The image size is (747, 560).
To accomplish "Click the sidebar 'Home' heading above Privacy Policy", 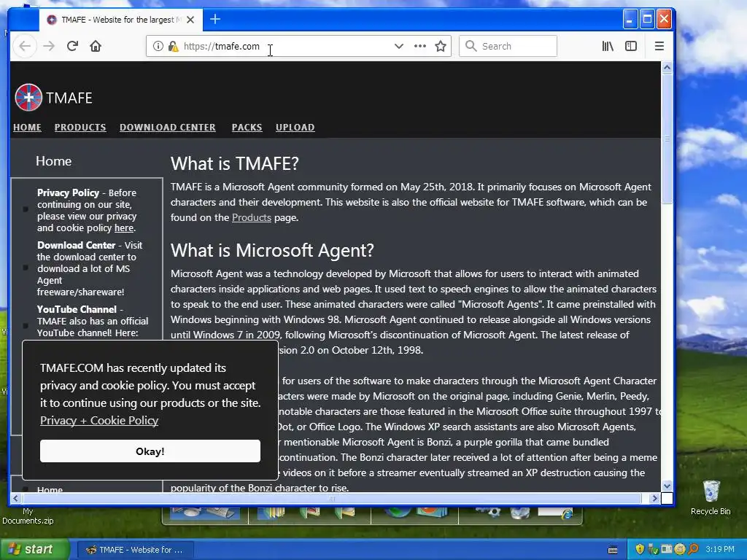I will coord(53,161).
